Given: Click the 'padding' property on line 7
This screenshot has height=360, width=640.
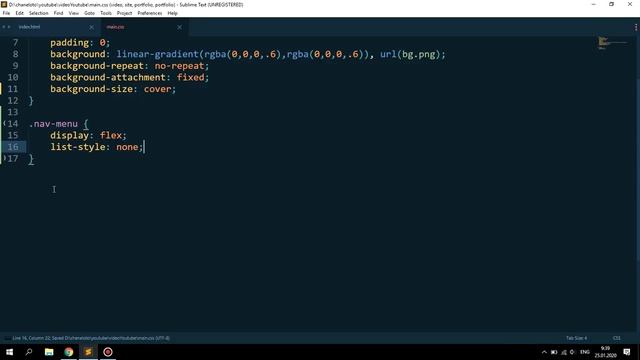Looking at the screenshot, I should [69, 42].
